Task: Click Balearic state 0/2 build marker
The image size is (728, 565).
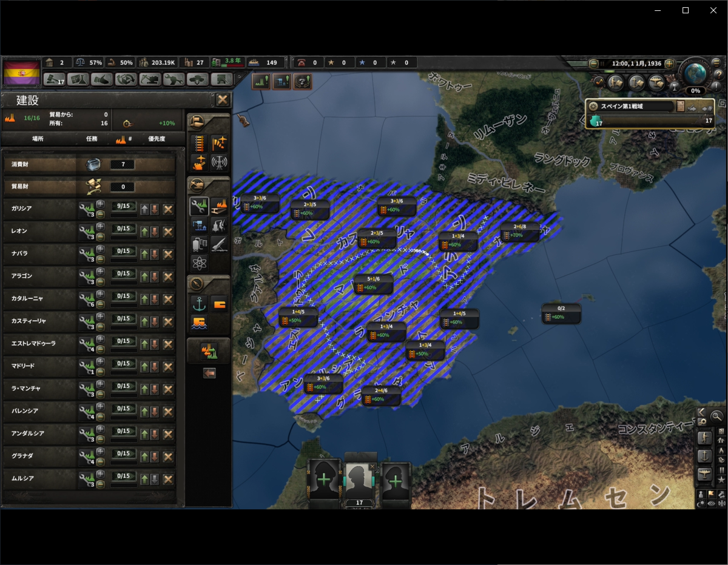Action: (x=561, y=313)
